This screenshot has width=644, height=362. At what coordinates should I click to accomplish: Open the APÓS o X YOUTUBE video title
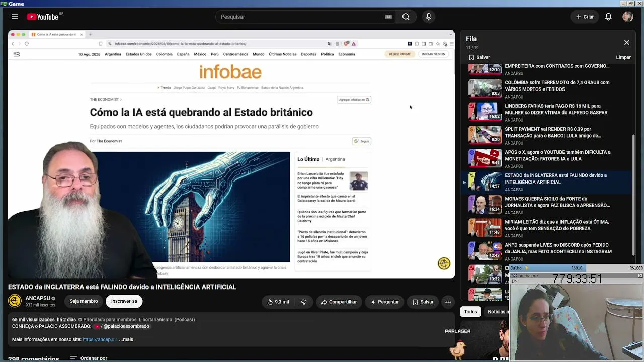click(557, 155)
